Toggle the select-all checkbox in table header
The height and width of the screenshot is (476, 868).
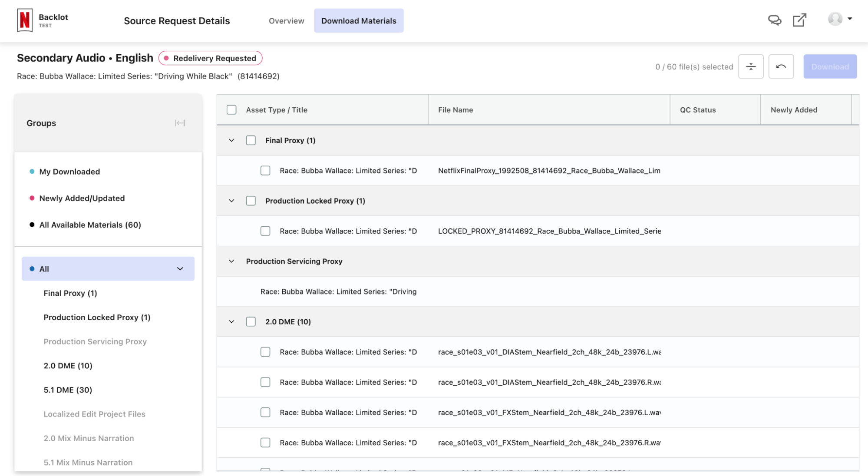tap(231, 110)
